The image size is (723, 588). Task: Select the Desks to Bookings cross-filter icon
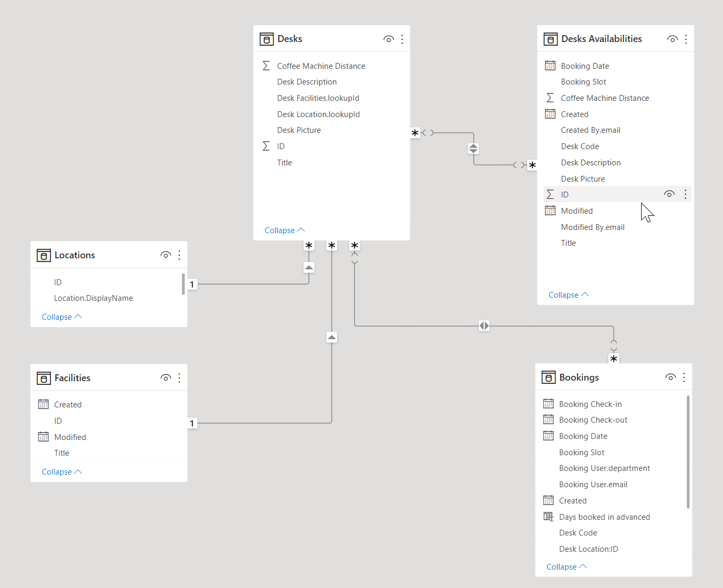click(x=484, y=326)
